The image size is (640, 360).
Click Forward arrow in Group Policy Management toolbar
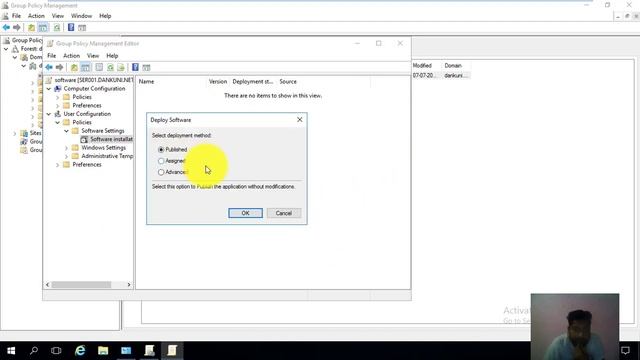point(17,27)
